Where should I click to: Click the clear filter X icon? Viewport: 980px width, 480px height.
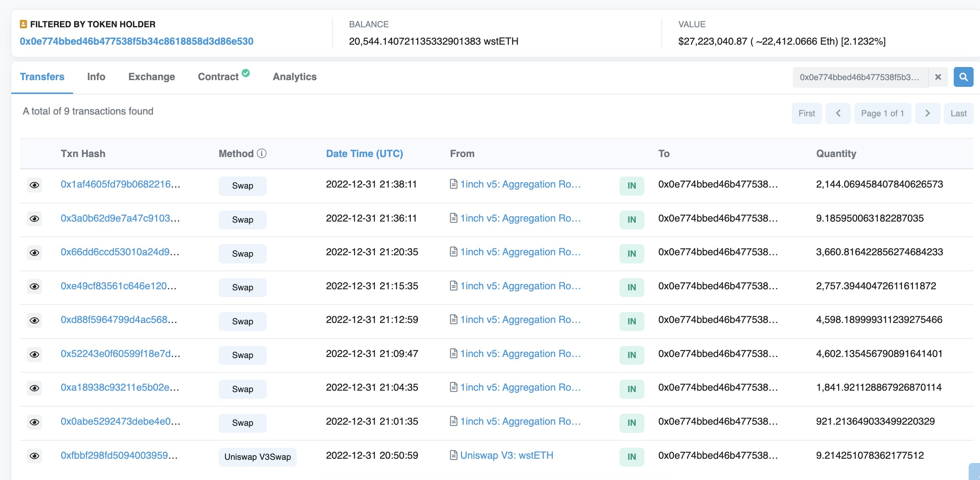937,77
